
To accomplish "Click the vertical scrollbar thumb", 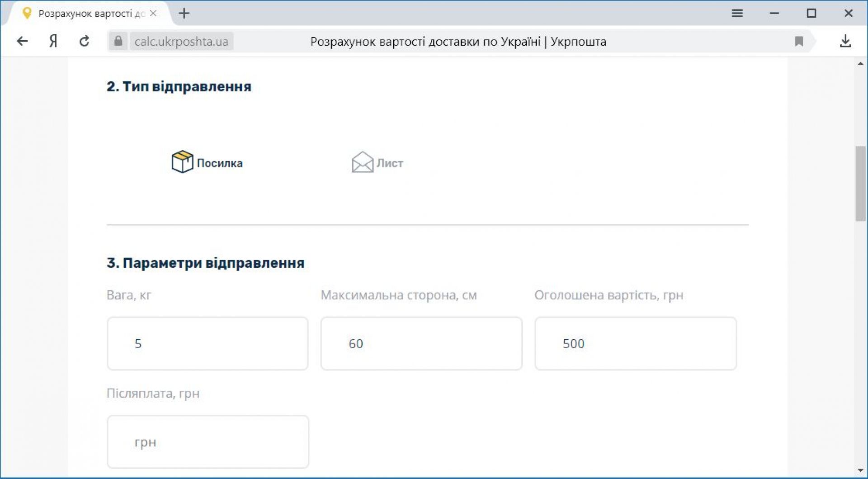I will [860, 183].
